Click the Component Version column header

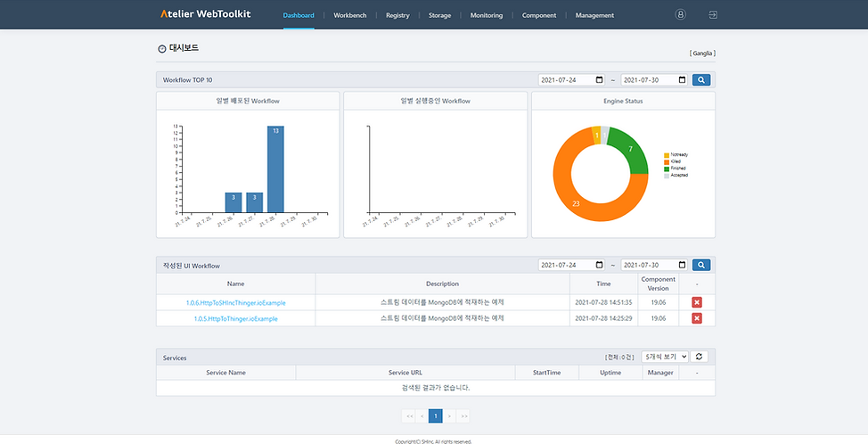659,284
